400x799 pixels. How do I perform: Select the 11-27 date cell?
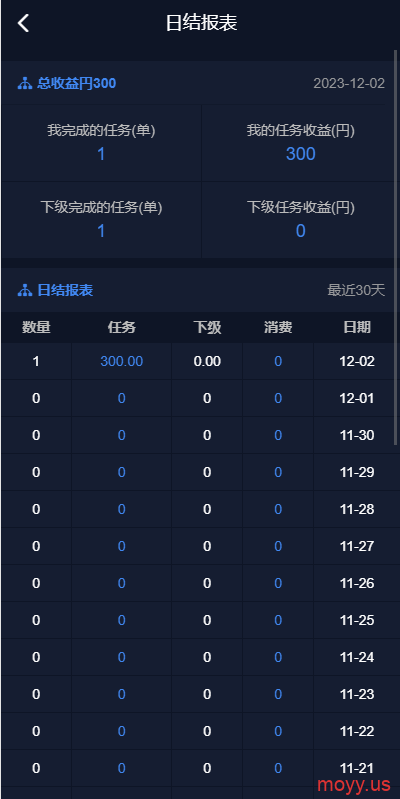[357, 546]
